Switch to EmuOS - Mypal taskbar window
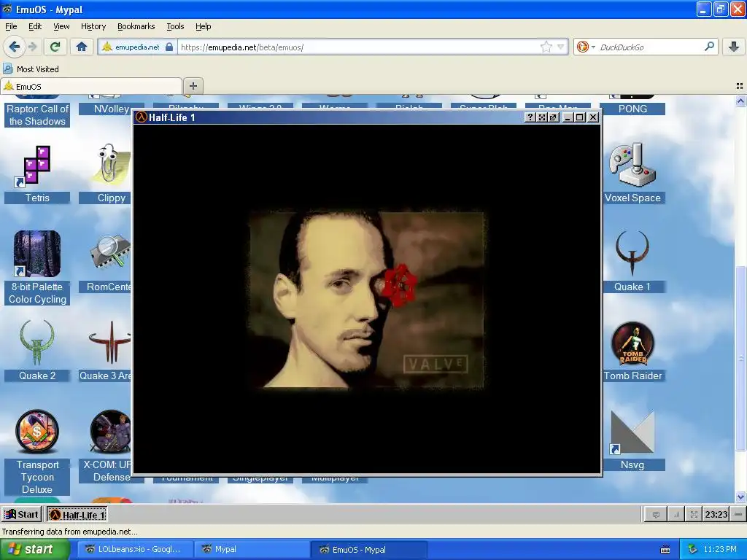The height and width of the screenshot is (560, 747). pos(368,550)
